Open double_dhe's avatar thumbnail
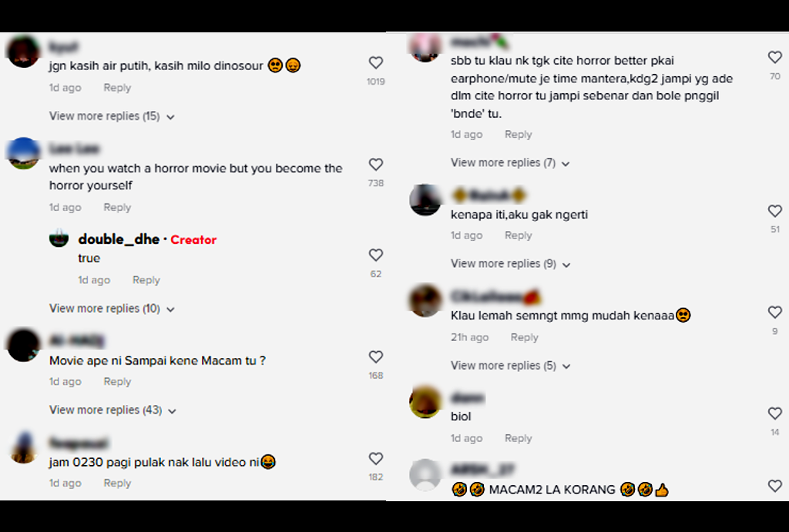Viewport: 789px width, 532px height. [x=59, y=239]
